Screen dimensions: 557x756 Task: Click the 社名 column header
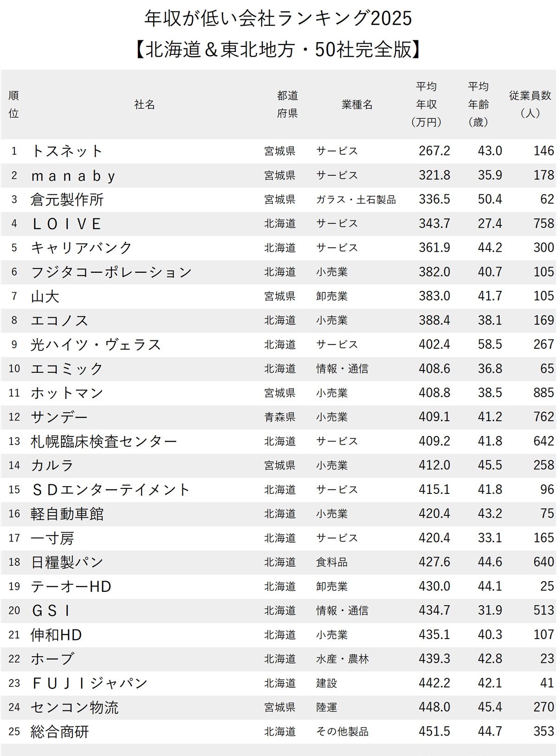[x=144, y=105]
